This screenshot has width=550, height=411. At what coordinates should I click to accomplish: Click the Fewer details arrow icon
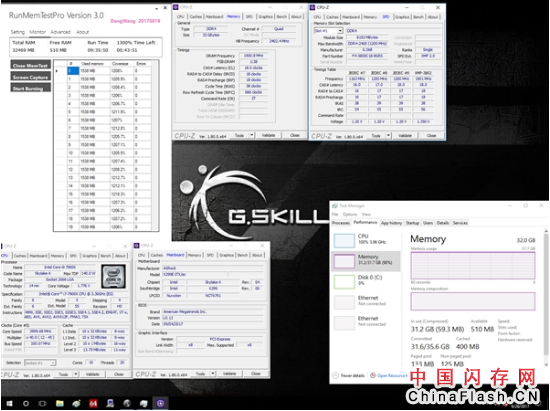pyautogui.click(x=335, y=376)
